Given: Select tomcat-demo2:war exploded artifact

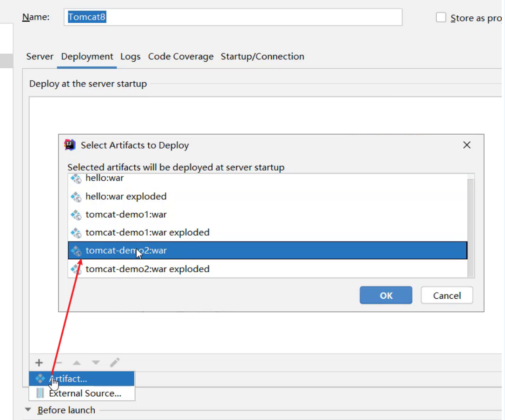Looking at the screenshot, I should tap(268, 269).
